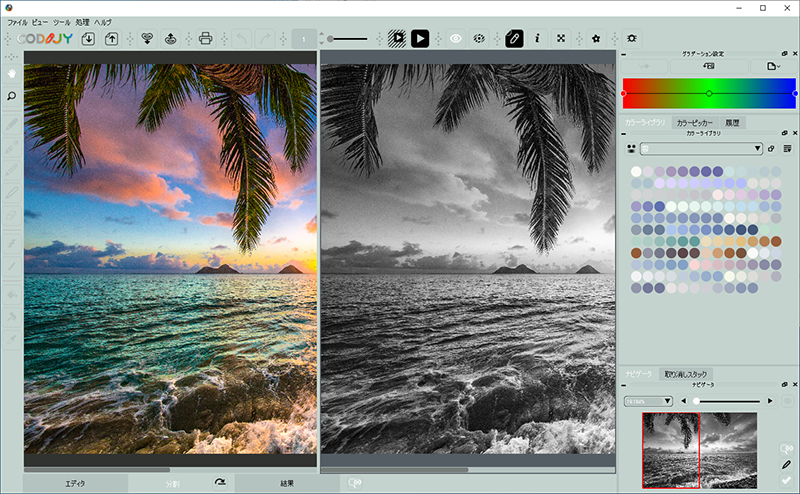Viewport: 800px width, 494px height.
Task: Toggle the navigator eye icon
Action: 788,401
